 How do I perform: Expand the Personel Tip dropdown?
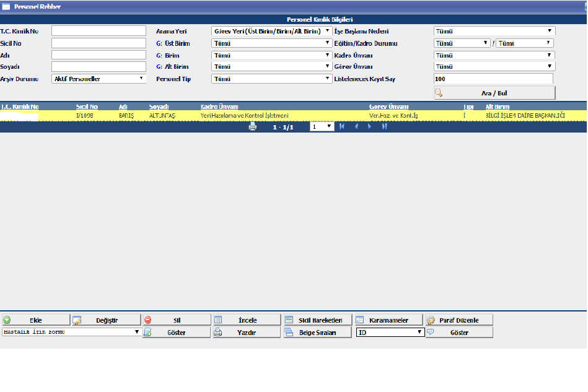[272, 79]
